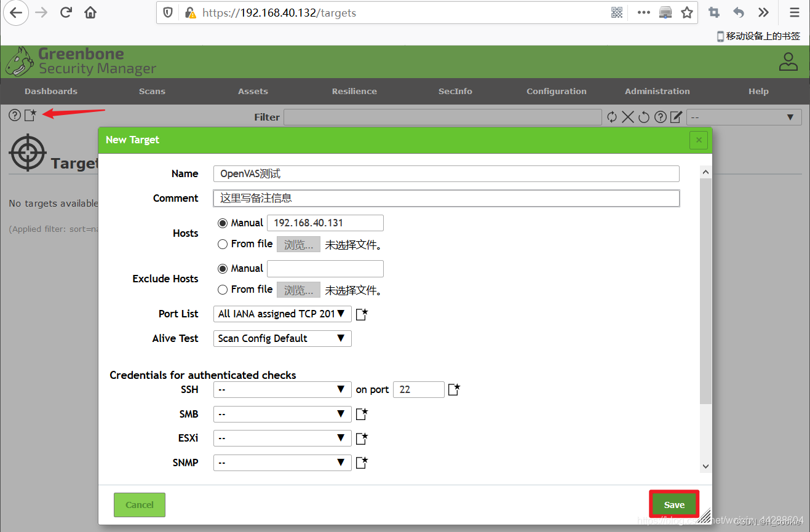This screenshot has width=810, height=532.
Task: Select From file option for Hosts
Action: [x=223, y=244]
